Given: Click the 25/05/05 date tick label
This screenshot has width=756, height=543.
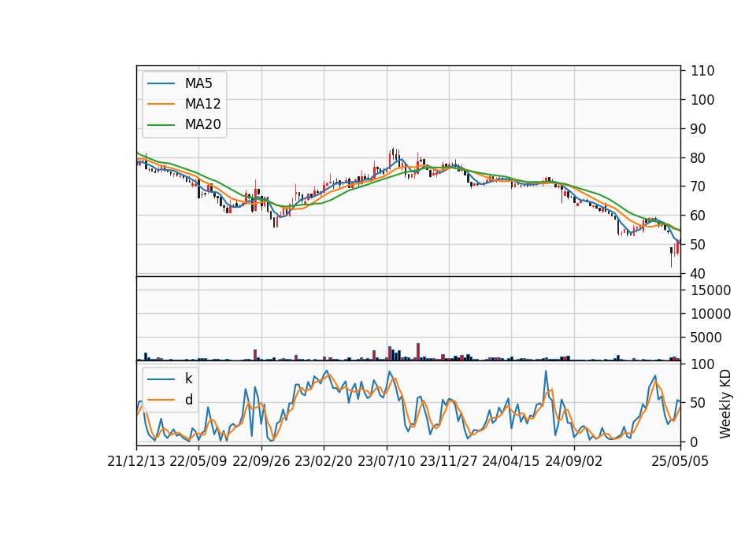Looking at the screenshot, I should click(680, 461).
